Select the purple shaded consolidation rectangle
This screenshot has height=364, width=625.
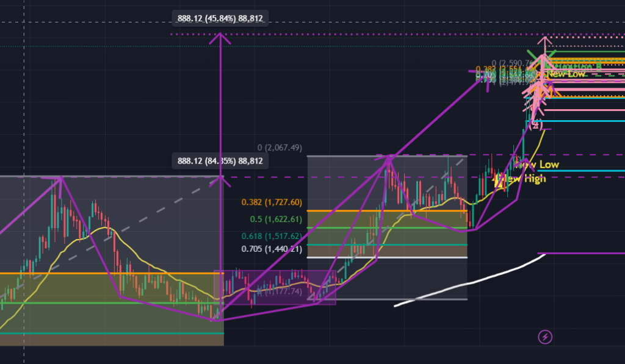[x=274, y=287]
